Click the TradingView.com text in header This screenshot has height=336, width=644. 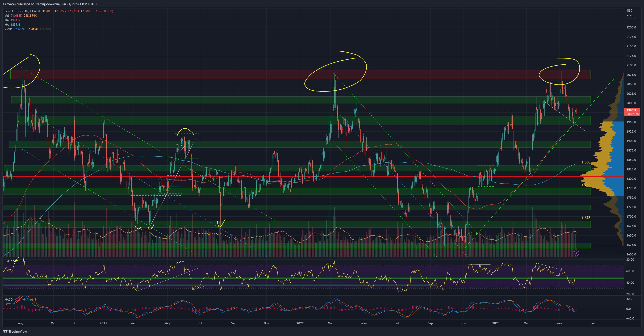coord(47,4)
